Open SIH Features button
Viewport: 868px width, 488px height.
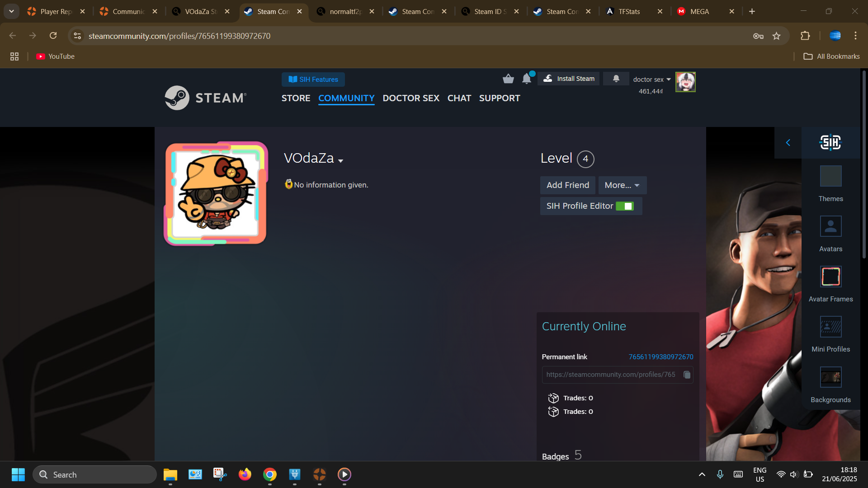[x=313, y=80]
